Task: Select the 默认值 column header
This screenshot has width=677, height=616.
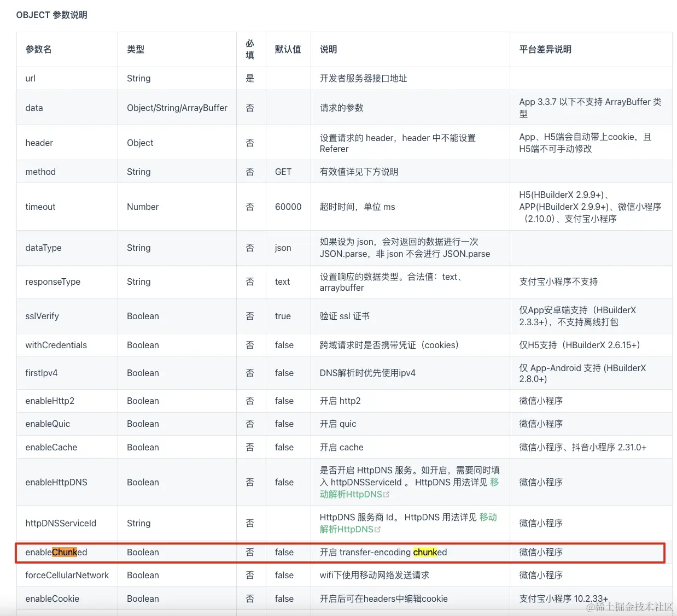Action: tap(288, 49)
